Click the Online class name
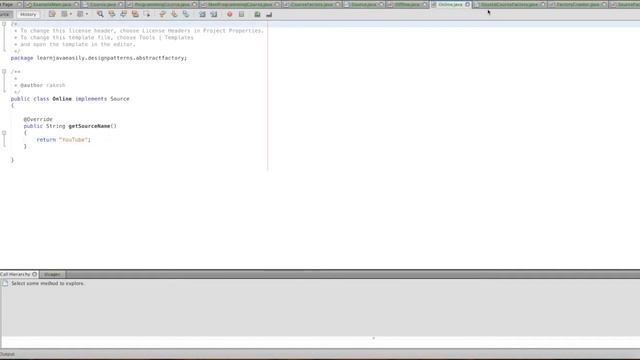This screenshot has width=640, height=360. (62, 99)
